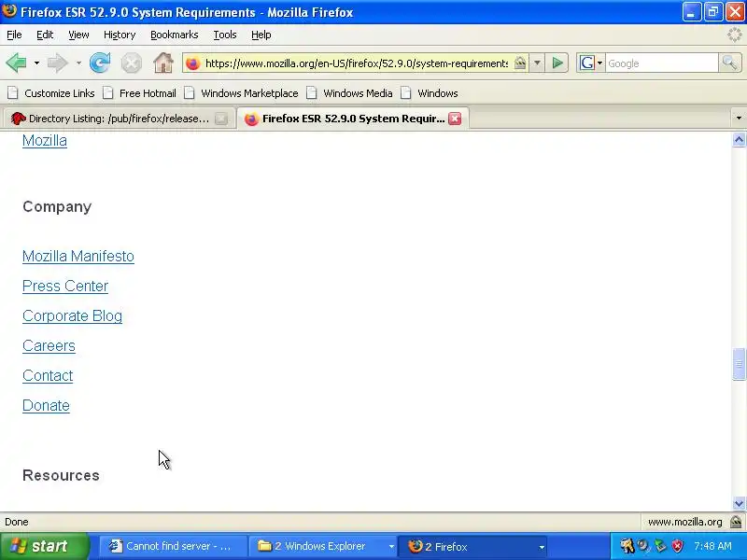Expand the address bar URL history dropdown
Image resolution: width=747 pixels, height=560 pixels.
pos(537,63)
